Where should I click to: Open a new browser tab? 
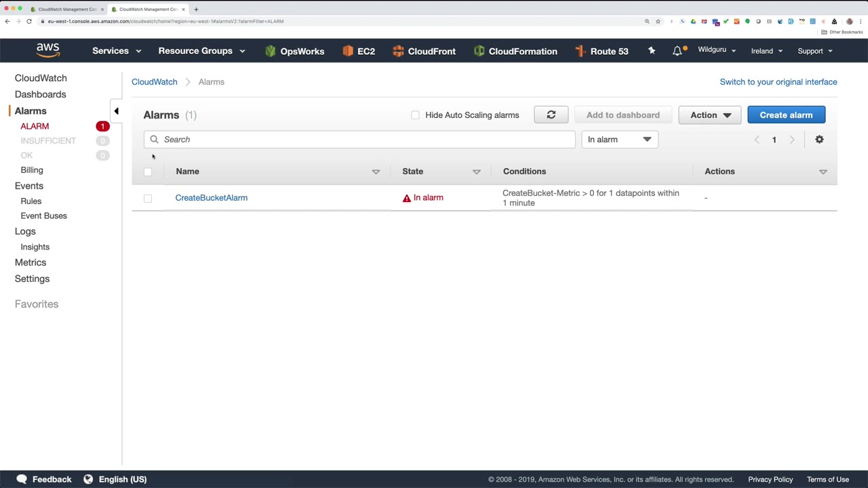pos(196,9)
